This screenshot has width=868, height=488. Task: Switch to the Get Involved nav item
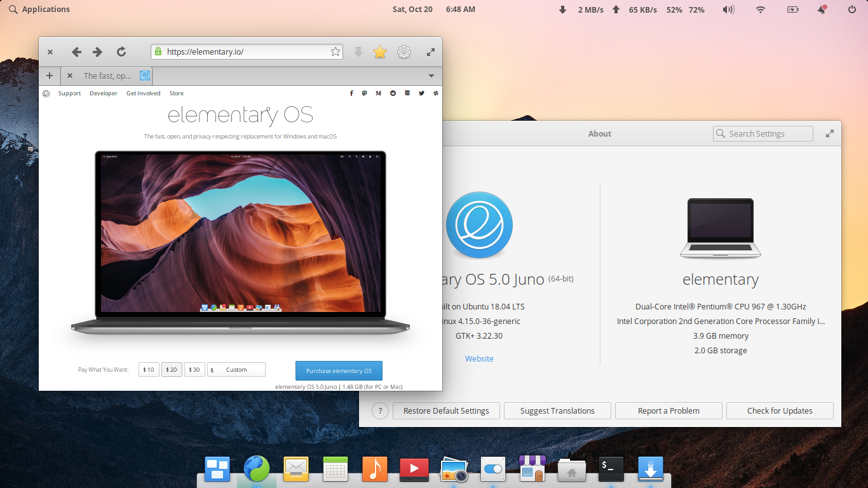[144, 93]
